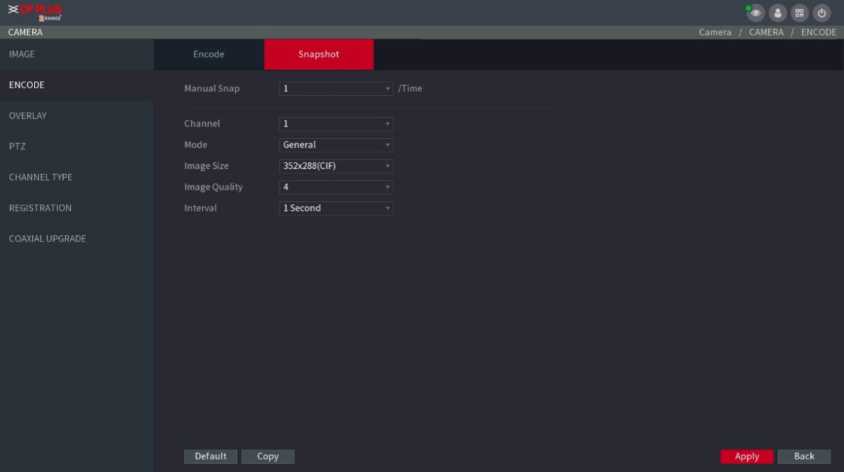Screen dimensions: 844x472
Task: Open IMAGE in the sidebar
Action: point(22,53)
